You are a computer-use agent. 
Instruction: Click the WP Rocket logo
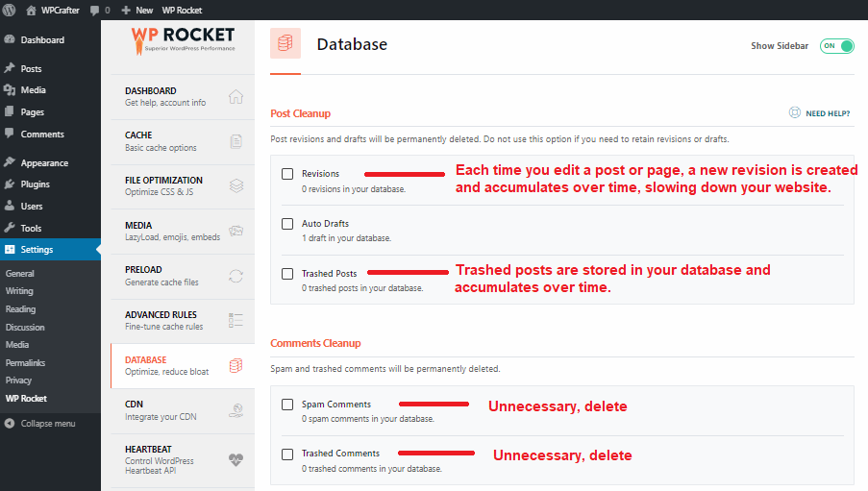coord(184,40)
